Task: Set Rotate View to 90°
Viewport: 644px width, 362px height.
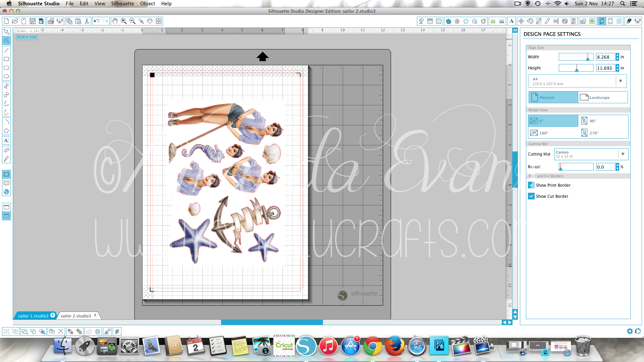Action: pos(603,121)
